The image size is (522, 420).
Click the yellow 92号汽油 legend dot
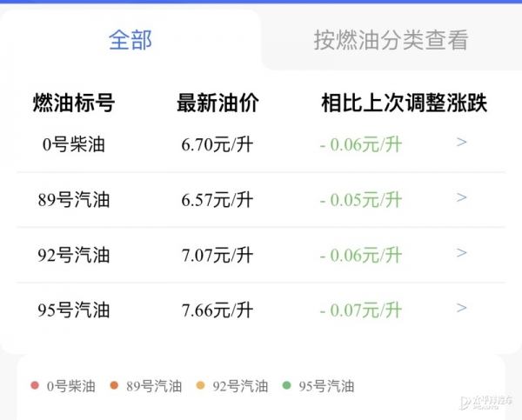200,386
